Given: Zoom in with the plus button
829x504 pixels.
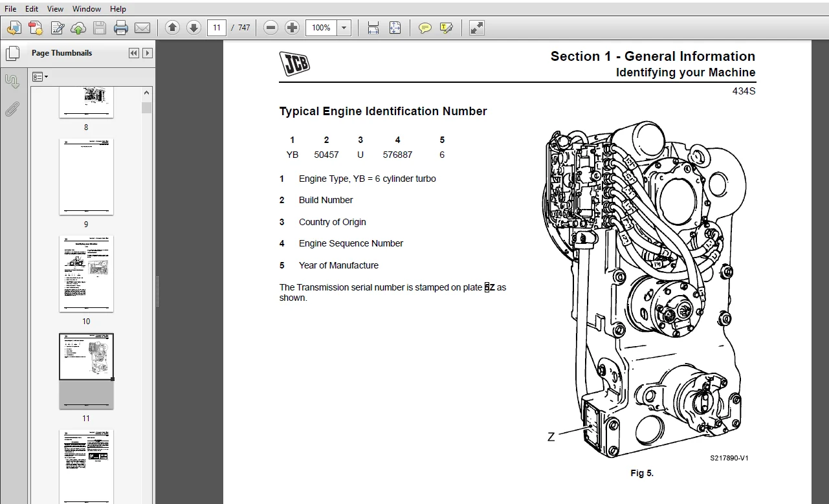Looking at the screenshot, I should (x=293, y=28).
